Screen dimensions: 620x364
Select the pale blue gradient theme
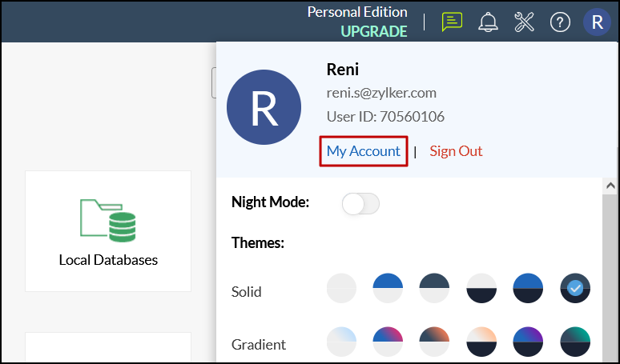click(x=342, y=342)
